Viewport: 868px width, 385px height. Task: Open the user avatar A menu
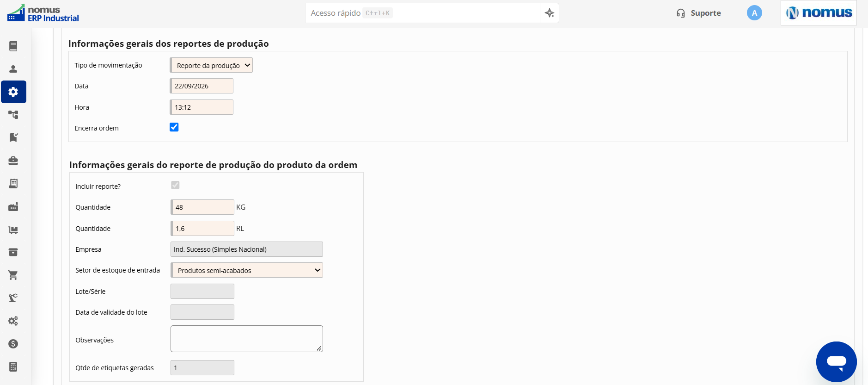coord(754,13)
